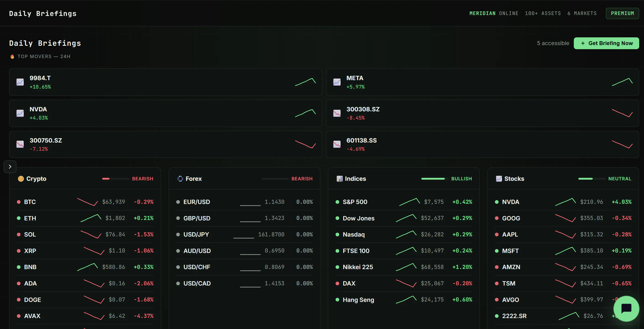644x329 pixels.
Task: Click the NVDA +4.03% stocks change value
Action: (x=621, y=202)
